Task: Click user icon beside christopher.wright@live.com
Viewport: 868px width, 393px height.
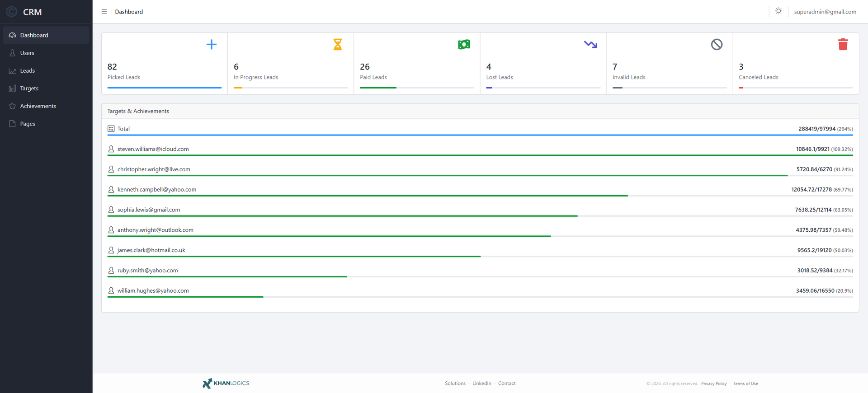Action: [111, 169]
